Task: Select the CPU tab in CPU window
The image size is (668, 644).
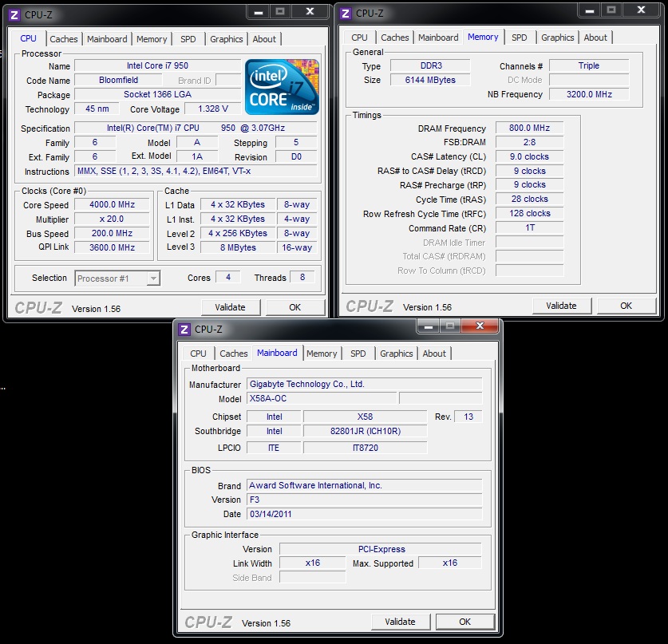Action: 28,38
